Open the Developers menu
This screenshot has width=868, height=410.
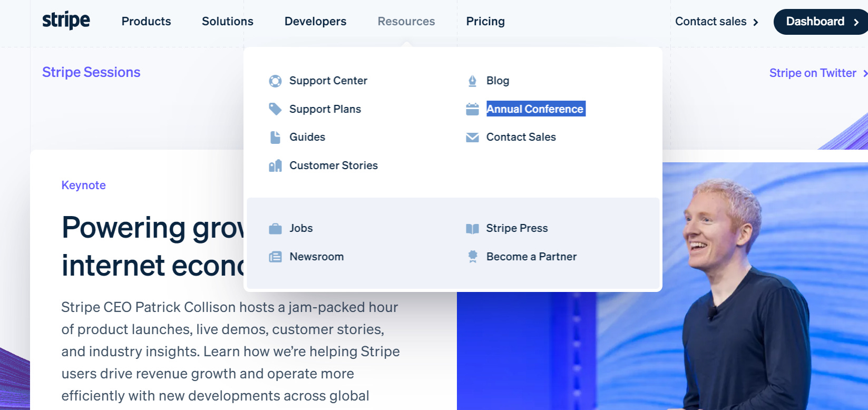pos(315,21)
